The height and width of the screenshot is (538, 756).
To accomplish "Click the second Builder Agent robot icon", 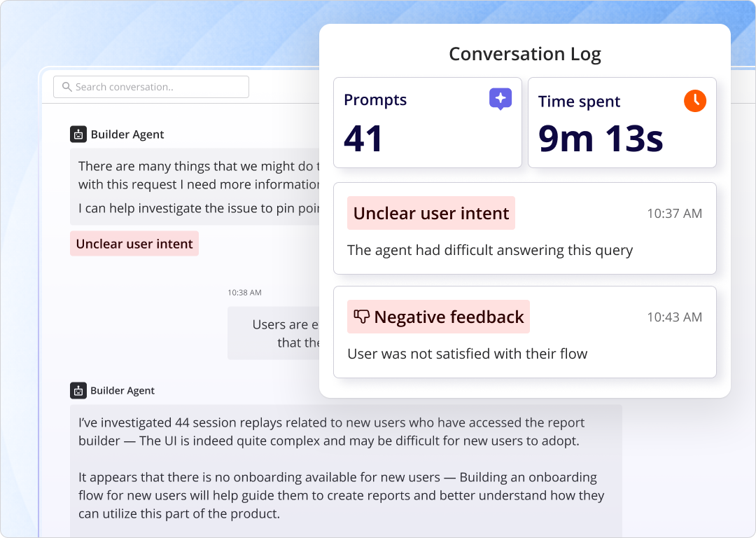I will 79,390.
